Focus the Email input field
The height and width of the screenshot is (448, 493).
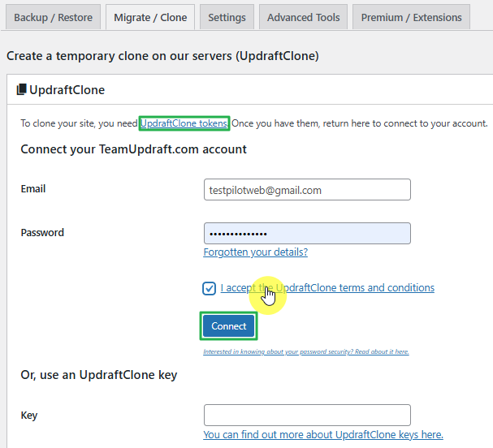(x=307, y=190)
